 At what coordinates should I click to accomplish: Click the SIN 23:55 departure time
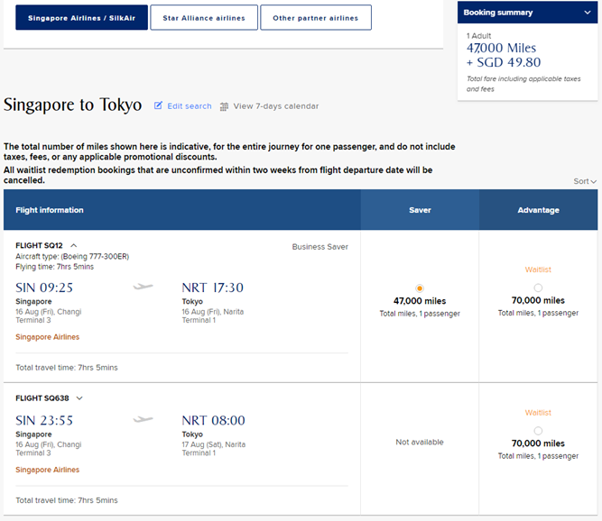44,420
